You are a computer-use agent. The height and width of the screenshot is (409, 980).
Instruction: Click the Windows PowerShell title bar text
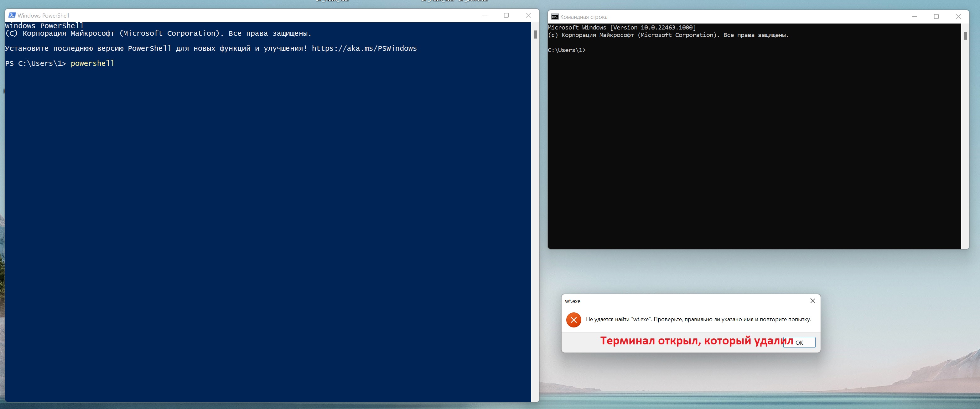coord(43,16)
